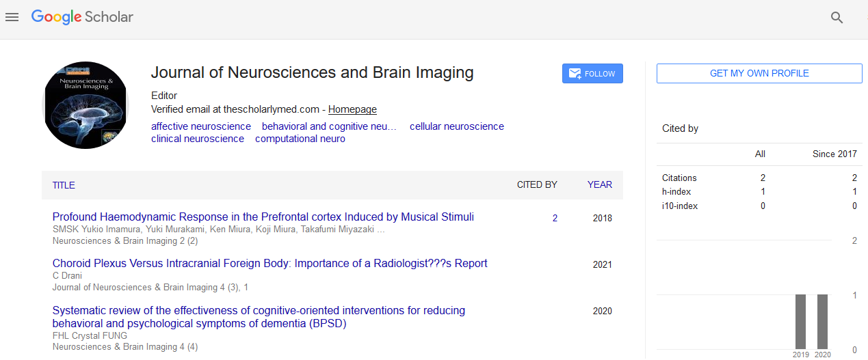This screenshot has height=360, width=868.
Task: Select affective neuroscience topic tag
Action: [x=201, y=126]
